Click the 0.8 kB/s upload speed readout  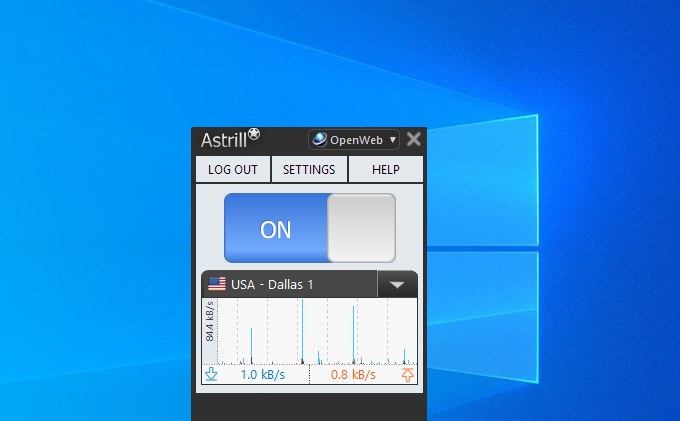pos(353,375)
